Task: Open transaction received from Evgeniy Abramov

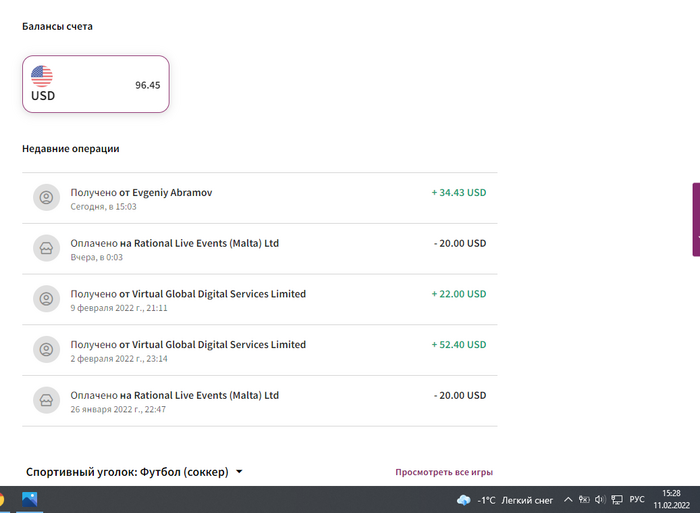Action: point(259,198)
